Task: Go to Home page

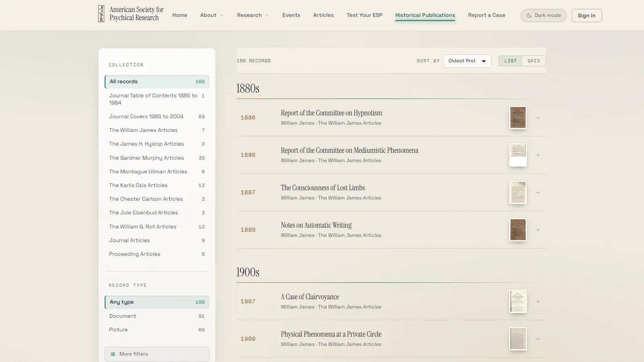Action: pyautogui.click(x=180, y=15)
